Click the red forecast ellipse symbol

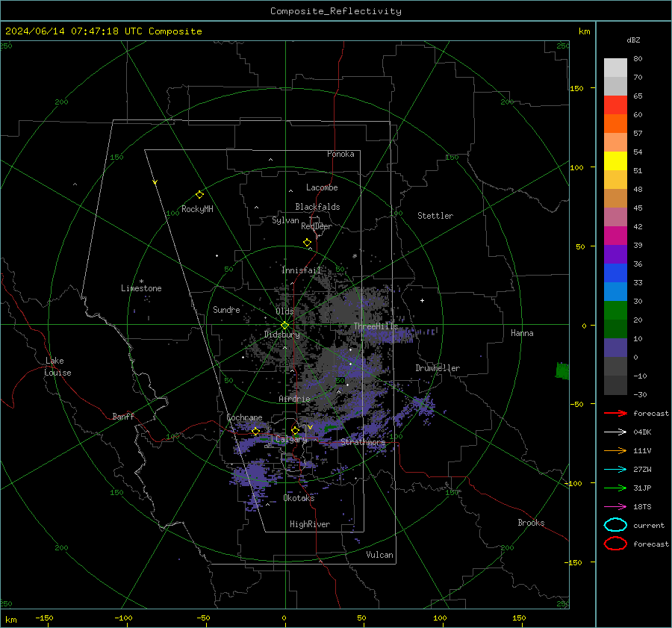click(x=615, y=544)
